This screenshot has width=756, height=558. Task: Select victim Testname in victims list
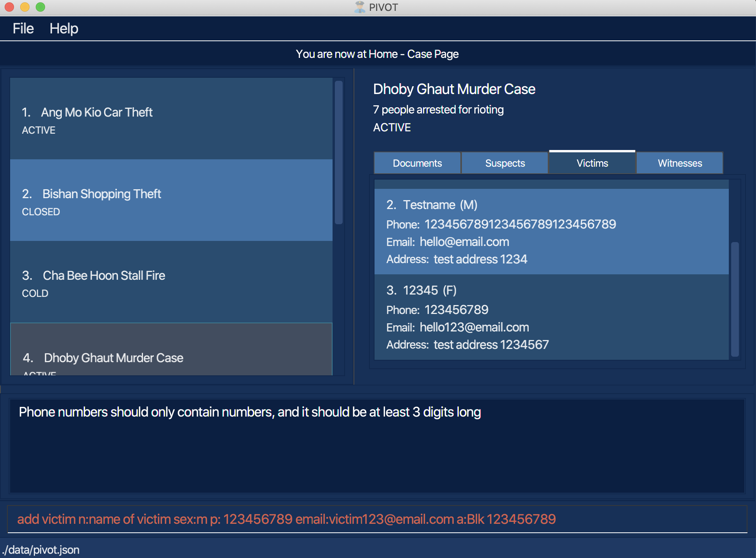(x=551, y=232)
